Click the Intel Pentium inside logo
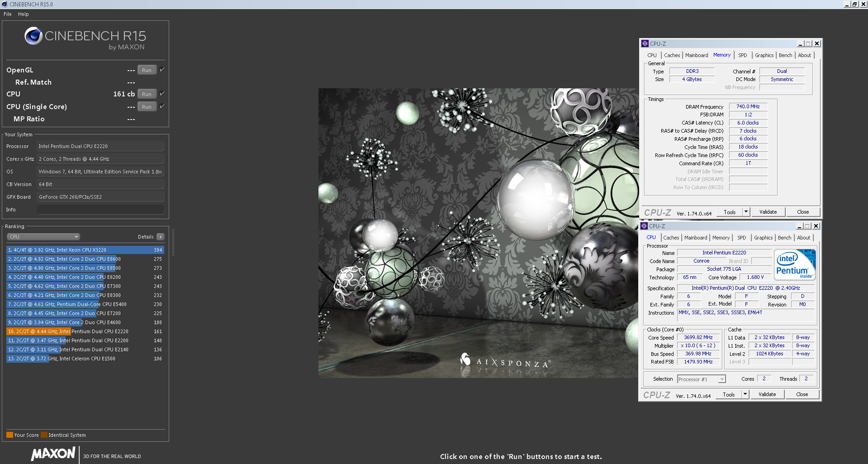This screenshot has height=464, width=868. pos(795,265)
